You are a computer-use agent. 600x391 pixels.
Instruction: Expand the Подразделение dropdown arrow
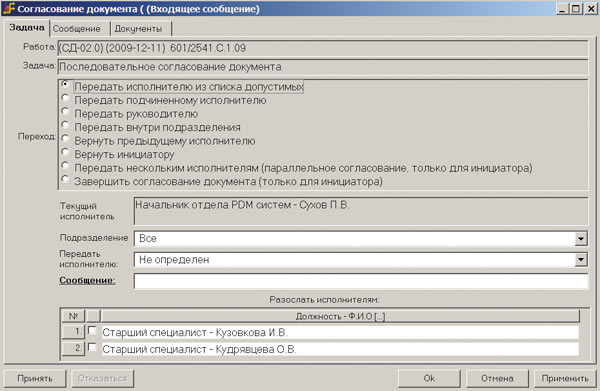[580, 239]
